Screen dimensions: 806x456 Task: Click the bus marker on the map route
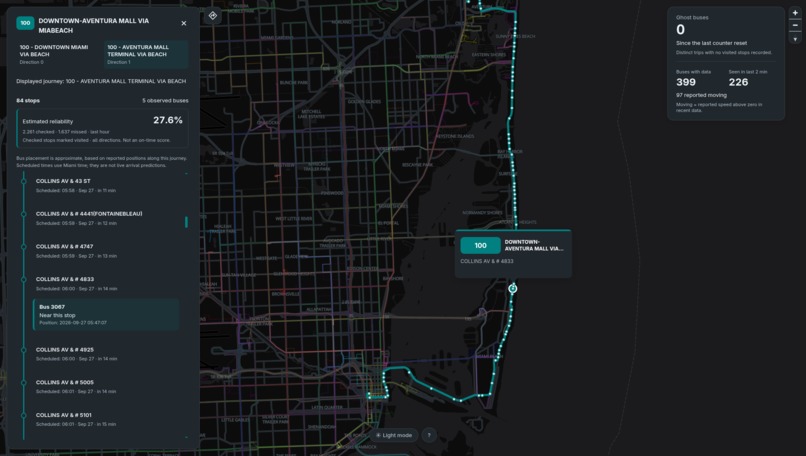(512, 288)
